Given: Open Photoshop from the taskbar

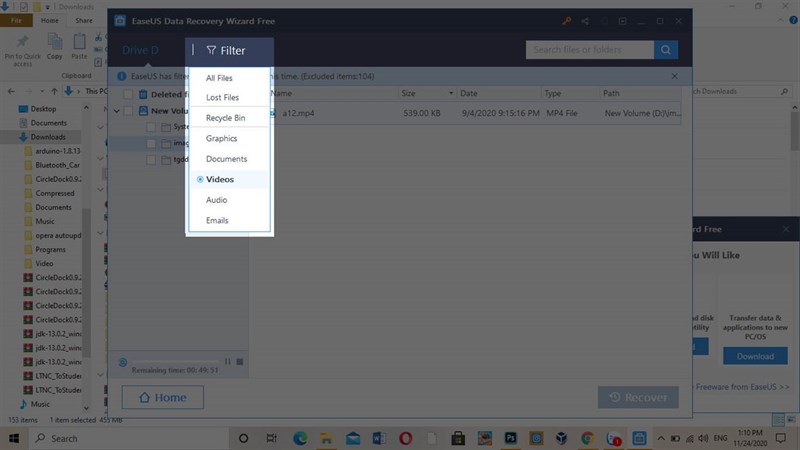Looking at the screenshot, I should click(510, 438).
